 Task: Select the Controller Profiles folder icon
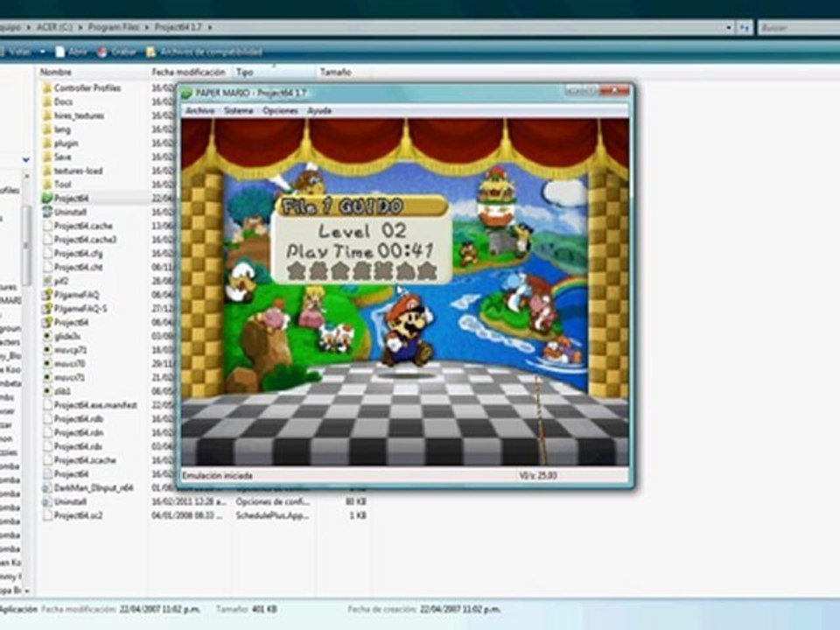[x=47, y=87]
